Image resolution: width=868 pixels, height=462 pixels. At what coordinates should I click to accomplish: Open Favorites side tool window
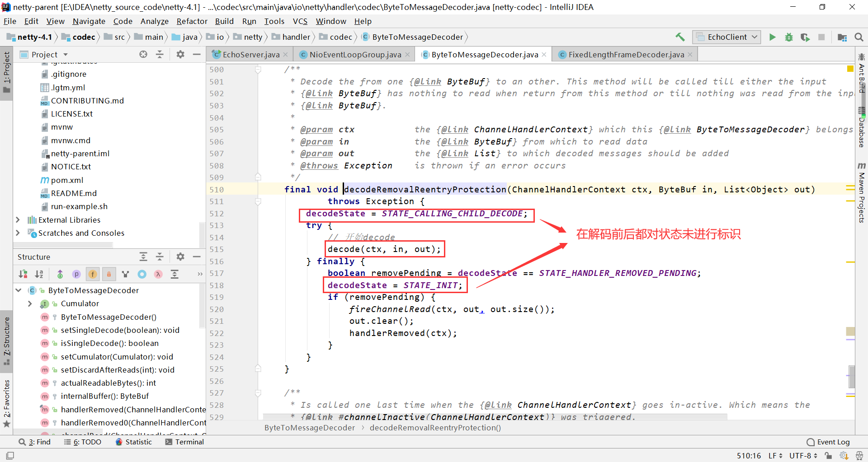tap(6, 403)
